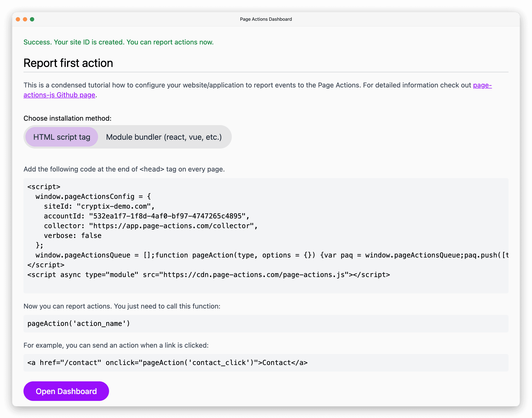Click the "Choose installation method:" label

(67, 118)
